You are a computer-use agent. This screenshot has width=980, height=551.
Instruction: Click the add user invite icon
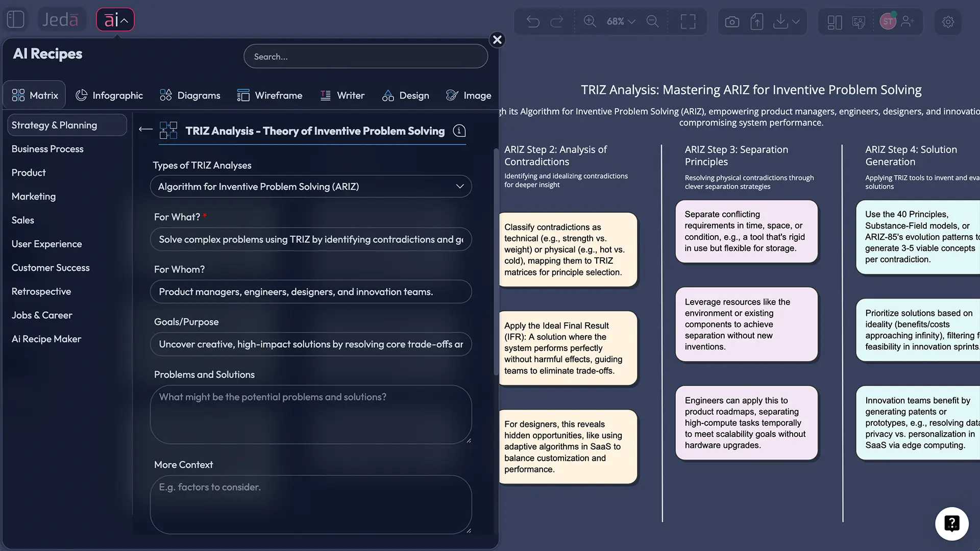[907, 21]
